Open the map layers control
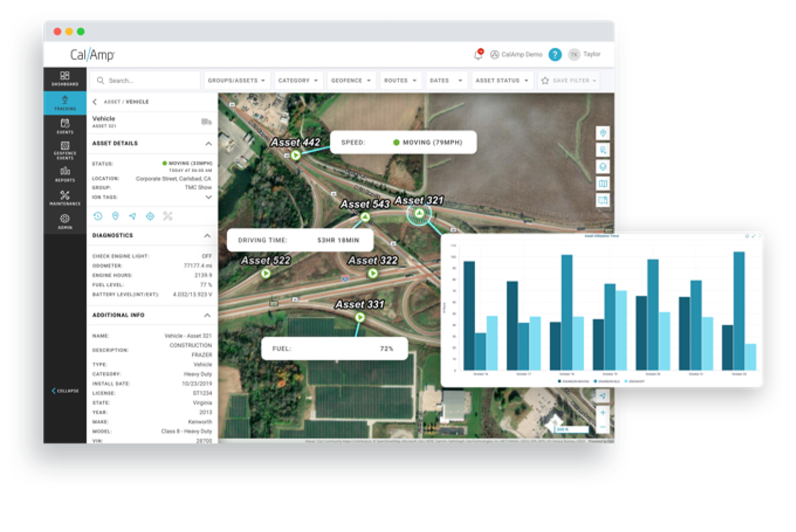This screenshot has width=796, height=532. (x=602, y=166)
